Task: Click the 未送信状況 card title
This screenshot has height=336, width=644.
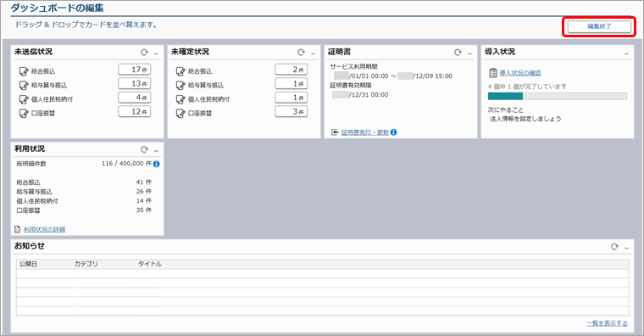Action: click(x=33, y=52)
